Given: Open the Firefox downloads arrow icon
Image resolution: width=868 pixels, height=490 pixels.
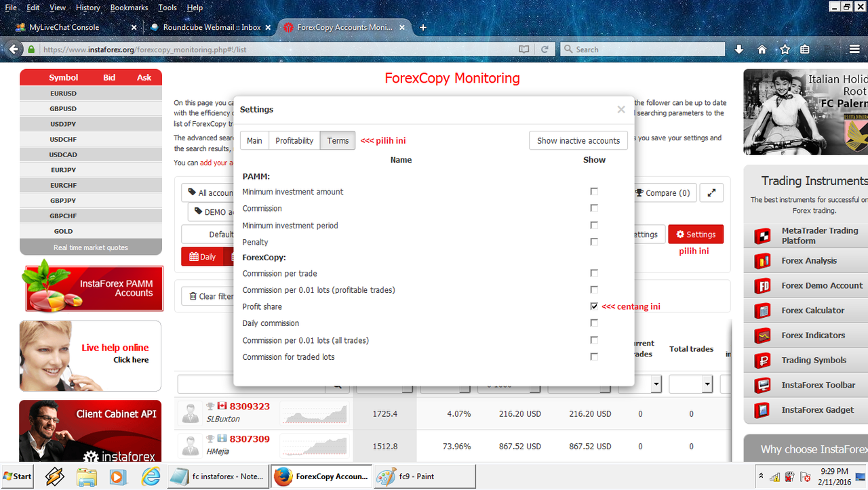Looking at the screenshot, I should [x=739, y=49].
